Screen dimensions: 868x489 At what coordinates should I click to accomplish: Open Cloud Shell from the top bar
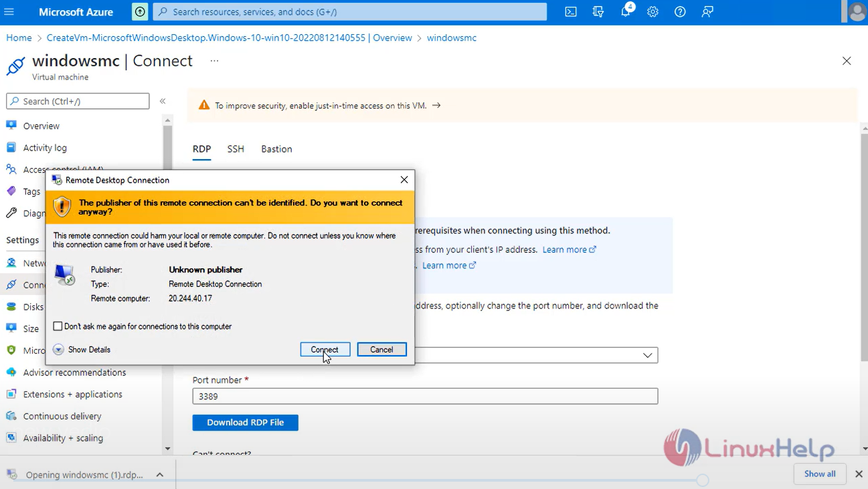pyautogui.click(x=571, y=12)
